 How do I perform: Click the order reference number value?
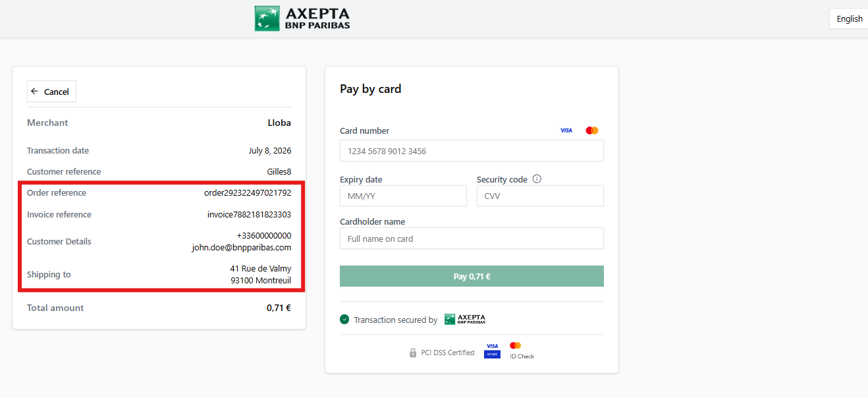click(x=248, y=193)
